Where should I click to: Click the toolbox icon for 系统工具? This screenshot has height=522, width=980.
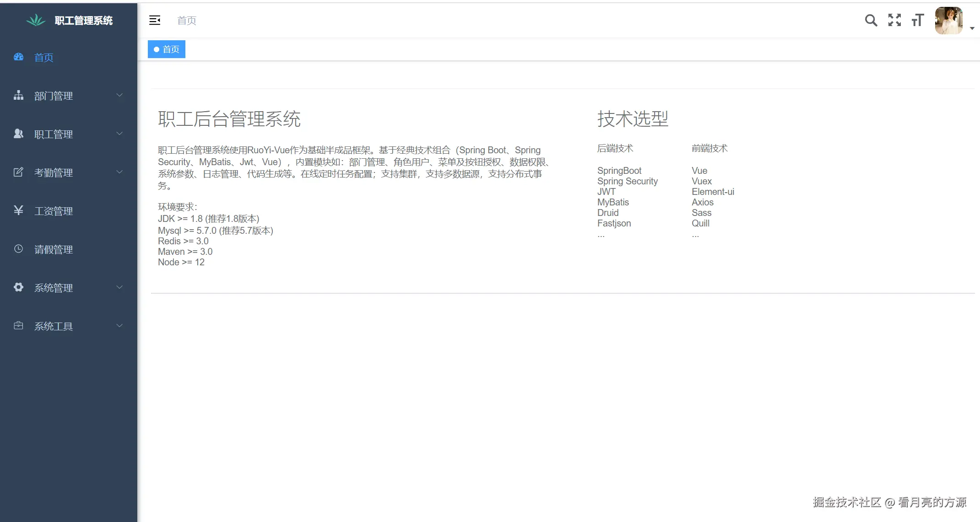pos(18,326)
